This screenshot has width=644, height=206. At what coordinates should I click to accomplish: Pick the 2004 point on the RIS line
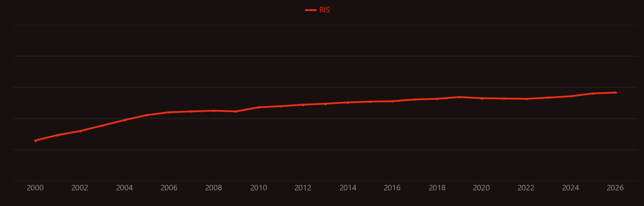click(125, 120)
